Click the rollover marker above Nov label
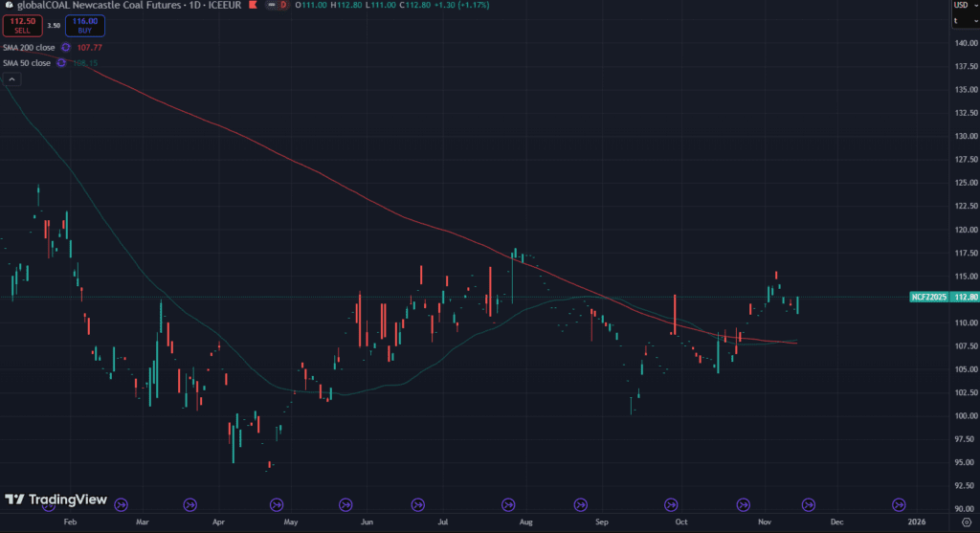 (x=743, y=504)
